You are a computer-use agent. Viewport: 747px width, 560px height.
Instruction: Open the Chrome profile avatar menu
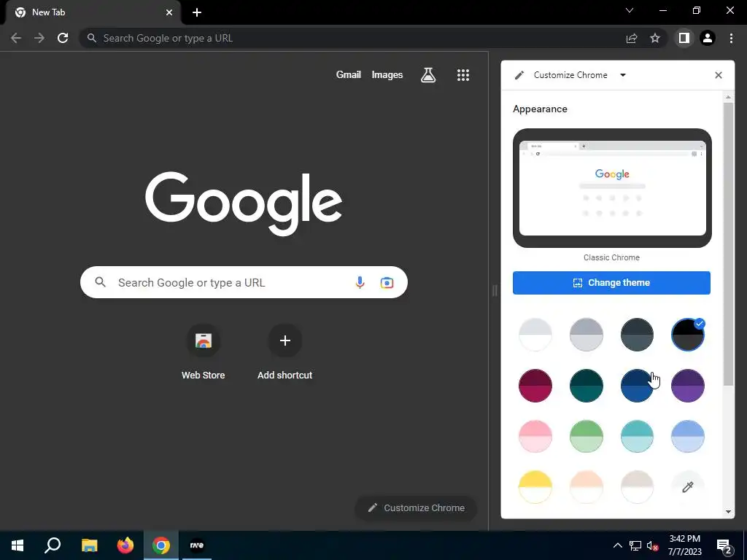[708, 38]
